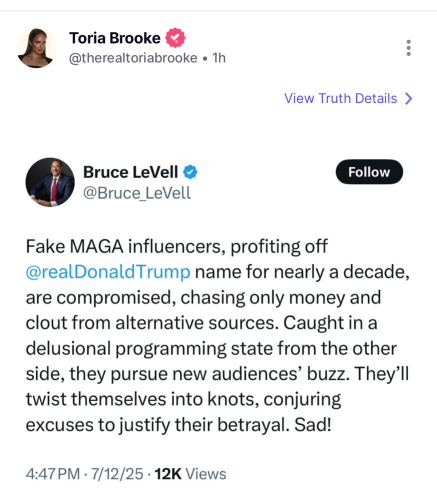Click the chevron beside View Truth Details
The width and height of the screenshot is (437, 500).
(x=408, y=99)
